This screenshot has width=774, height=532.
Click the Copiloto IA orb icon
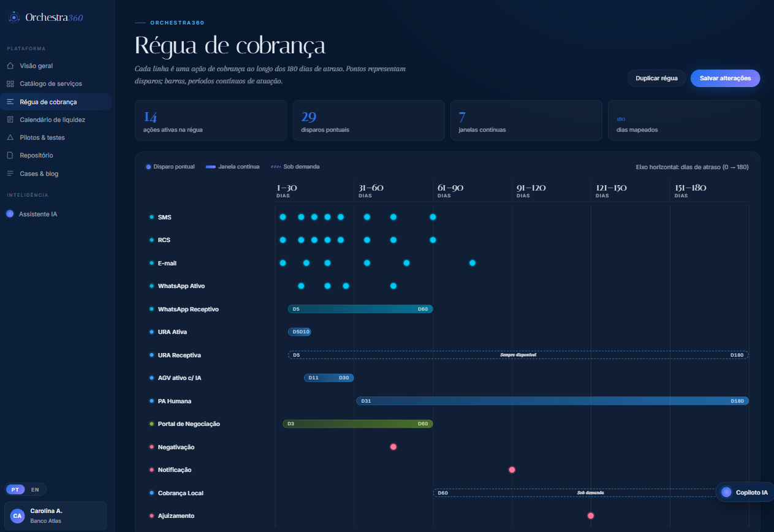pos(726,492)
